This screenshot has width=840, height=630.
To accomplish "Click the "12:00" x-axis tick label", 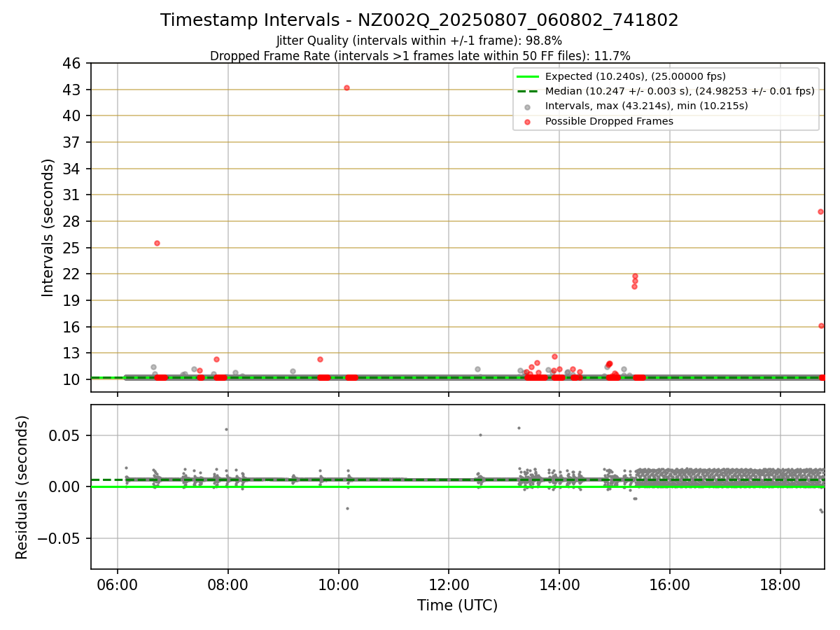I will [449, 585].
